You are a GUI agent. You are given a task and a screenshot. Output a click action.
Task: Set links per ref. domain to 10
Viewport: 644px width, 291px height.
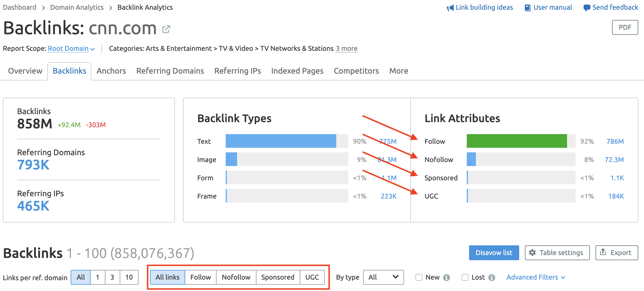(129, 277)
